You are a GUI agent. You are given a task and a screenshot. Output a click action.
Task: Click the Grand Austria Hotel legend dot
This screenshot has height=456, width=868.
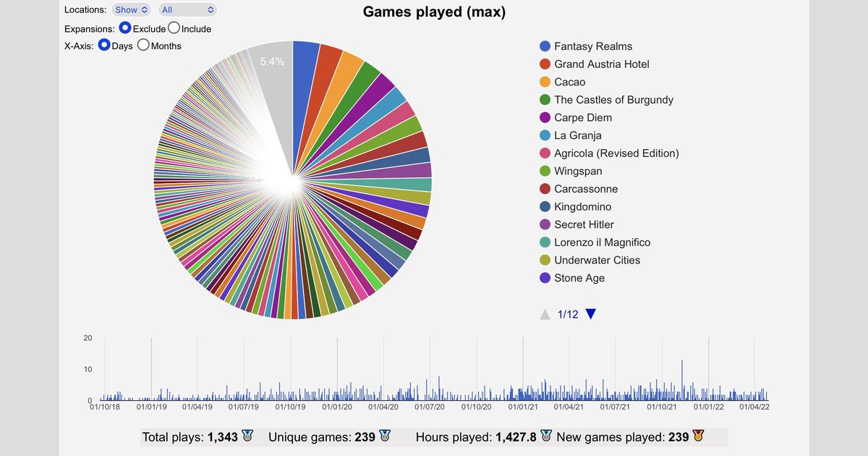point(545,64)
